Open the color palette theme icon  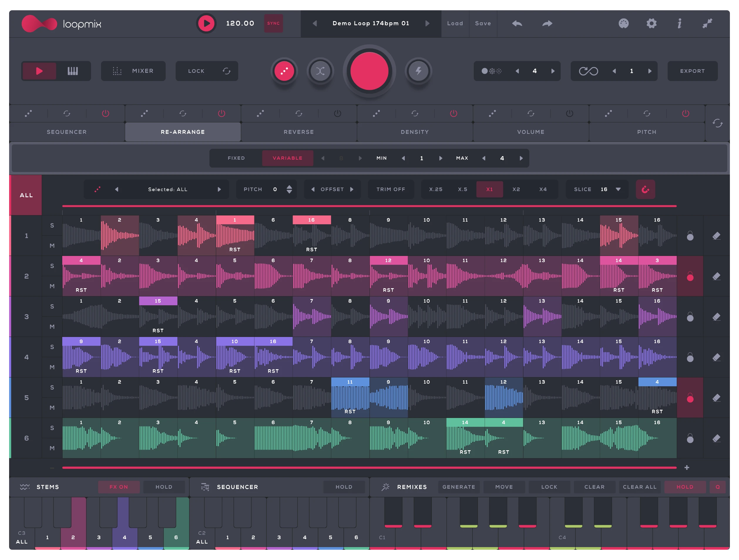point(623,23)
